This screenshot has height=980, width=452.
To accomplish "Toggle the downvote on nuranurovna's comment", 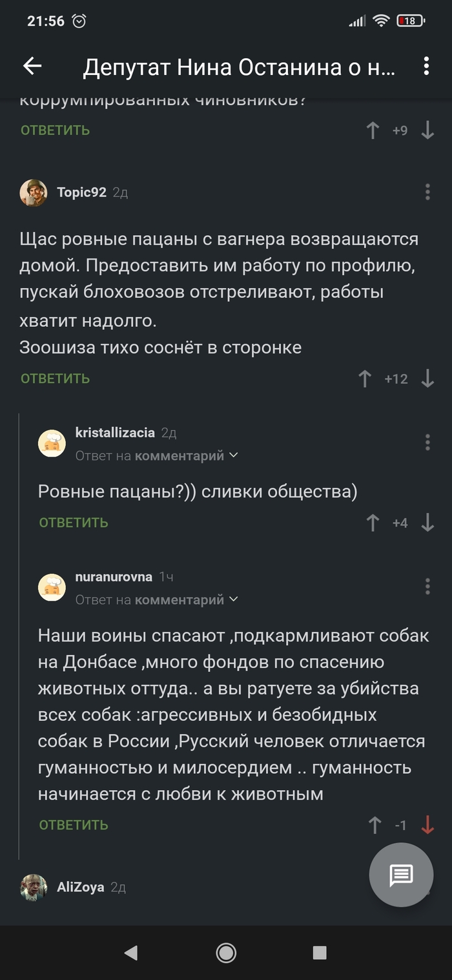I will [427, 825].
